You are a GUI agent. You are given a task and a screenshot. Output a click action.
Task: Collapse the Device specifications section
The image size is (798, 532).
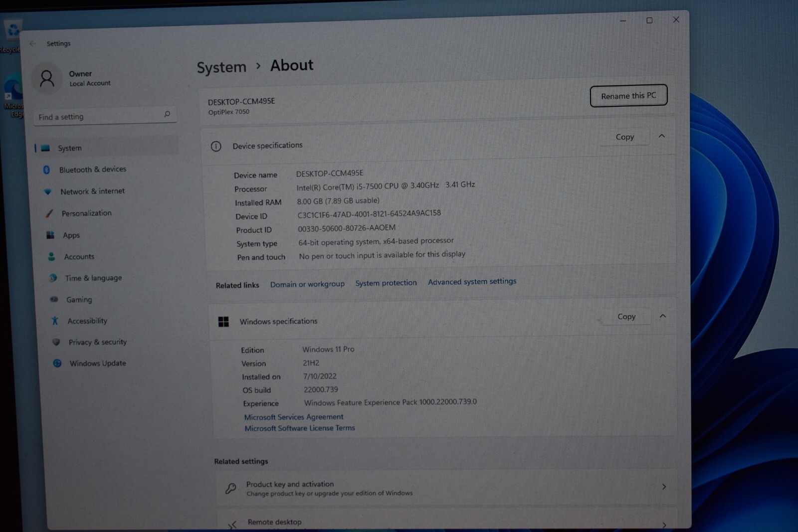pos(661,136)
